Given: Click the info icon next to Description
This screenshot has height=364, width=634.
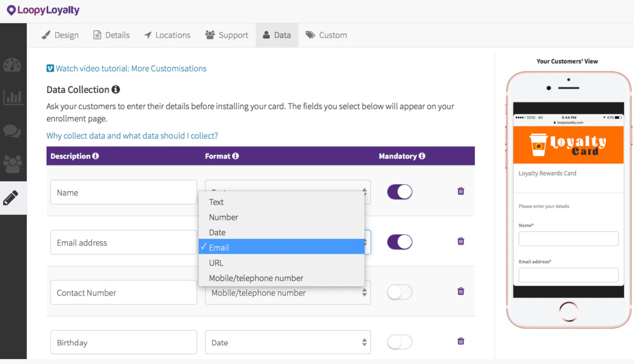Looking at the screenshot, I should (95, 156).
